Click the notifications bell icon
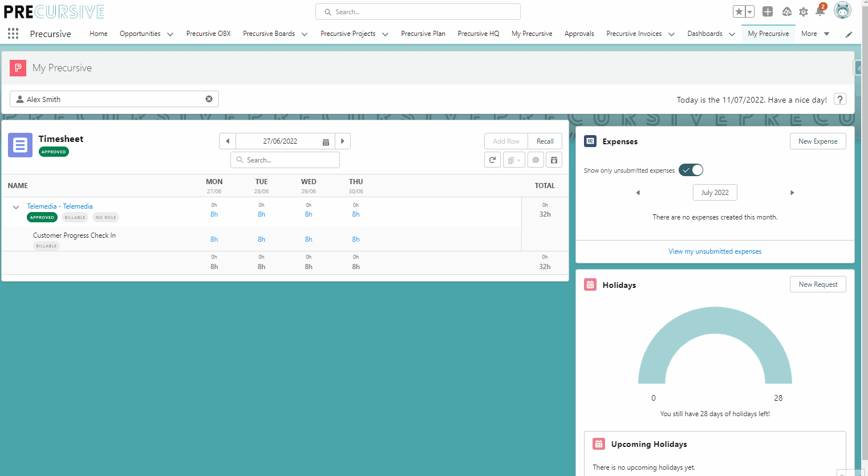The height and width of the screenshot is (476, 868). click(820, 11)
